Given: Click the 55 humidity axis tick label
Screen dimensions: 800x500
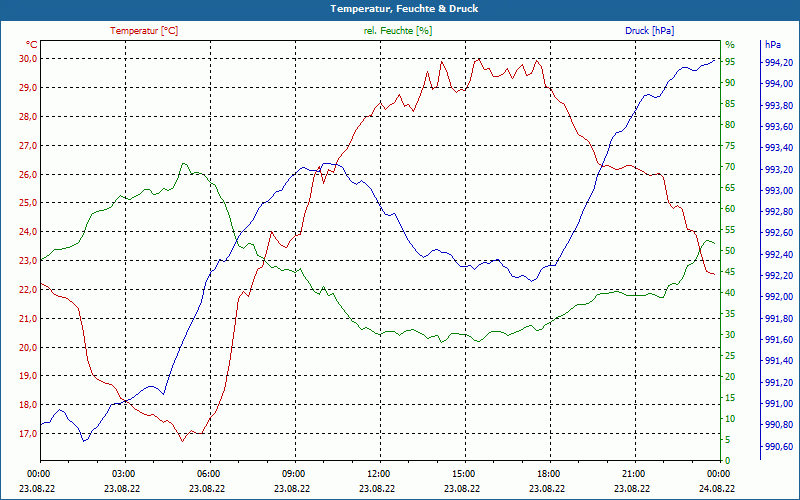Looking at the screenshot, I should [x=730, y=230].
